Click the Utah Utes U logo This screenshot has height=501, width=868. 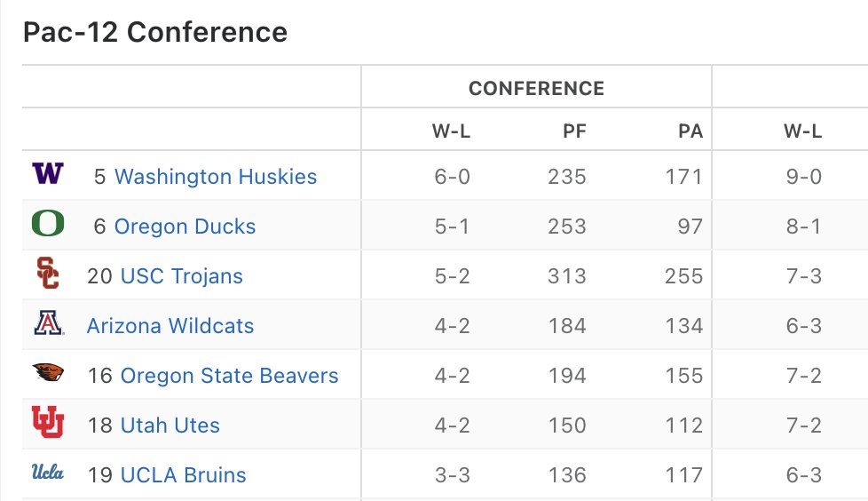48,422
